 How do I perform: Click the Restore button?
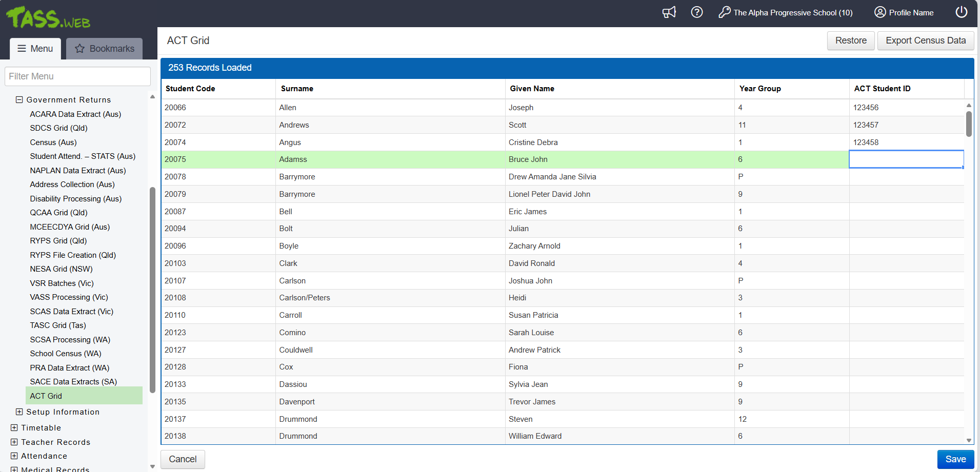(850, 40)
